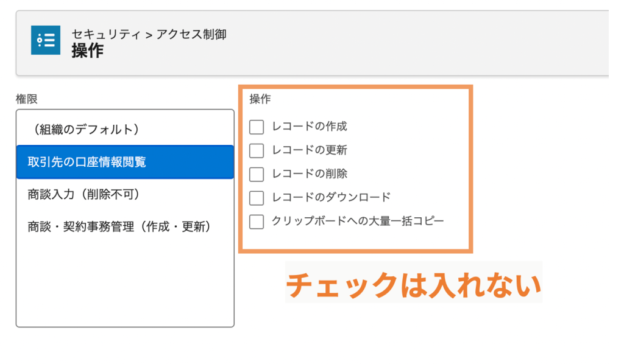Click the レコードの作成 label text
Image resolution: width=624 pixels, height=364 pixels.
[x=310, y=127]
